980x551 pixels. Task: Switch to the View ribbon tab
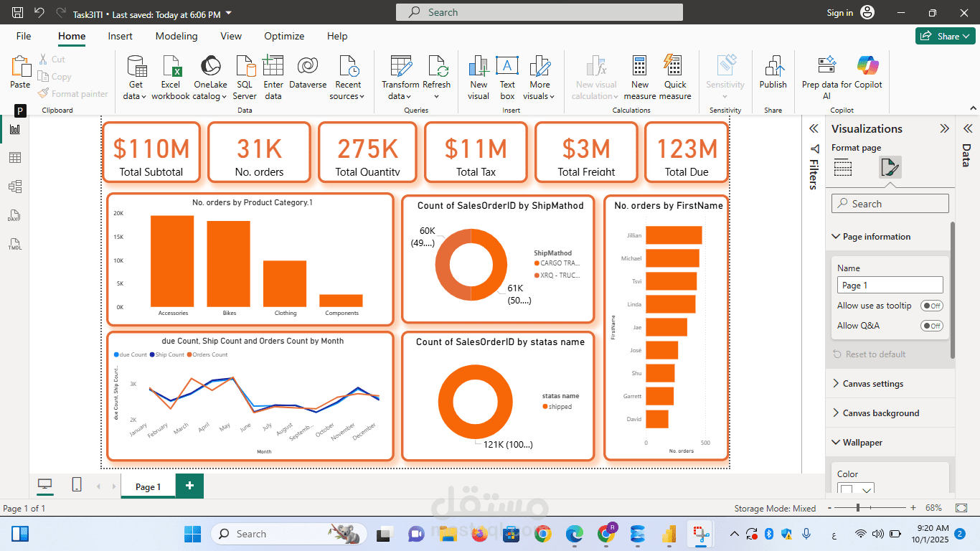click(231, 36)
